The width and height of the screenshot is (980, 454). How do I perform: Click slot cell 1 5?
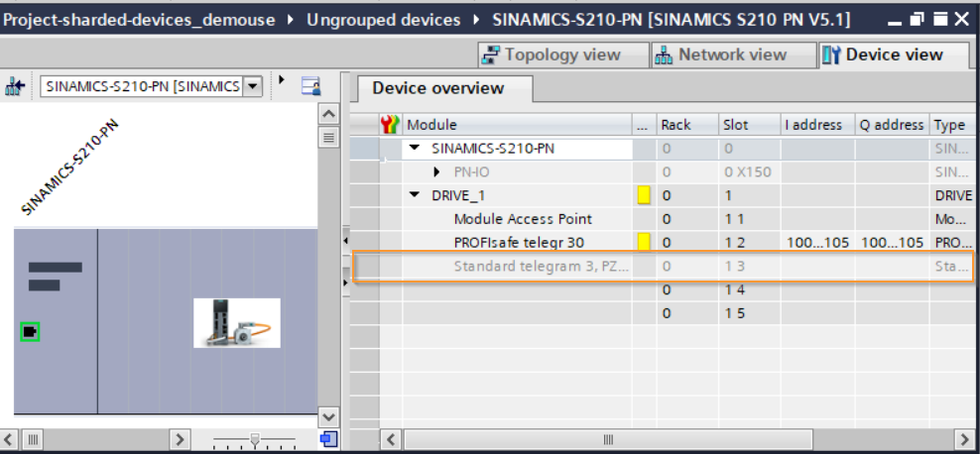click(749, 313)
